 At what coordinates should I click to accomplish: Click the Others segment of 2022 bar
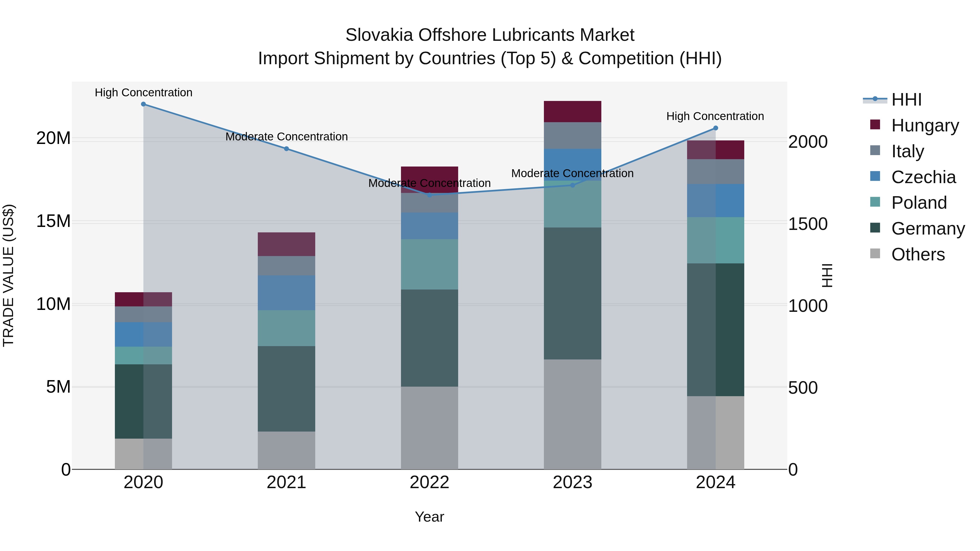(430, 428)
